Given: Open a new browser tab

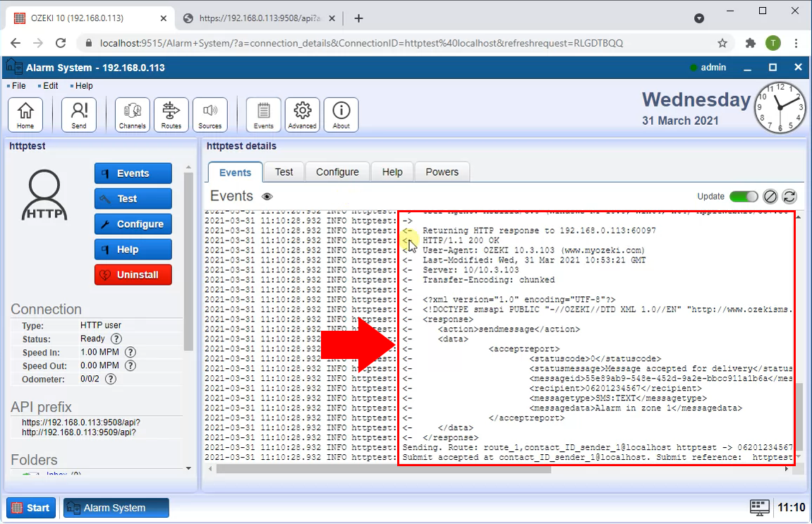Looking at the screenshot, I should tap(359, 18).
